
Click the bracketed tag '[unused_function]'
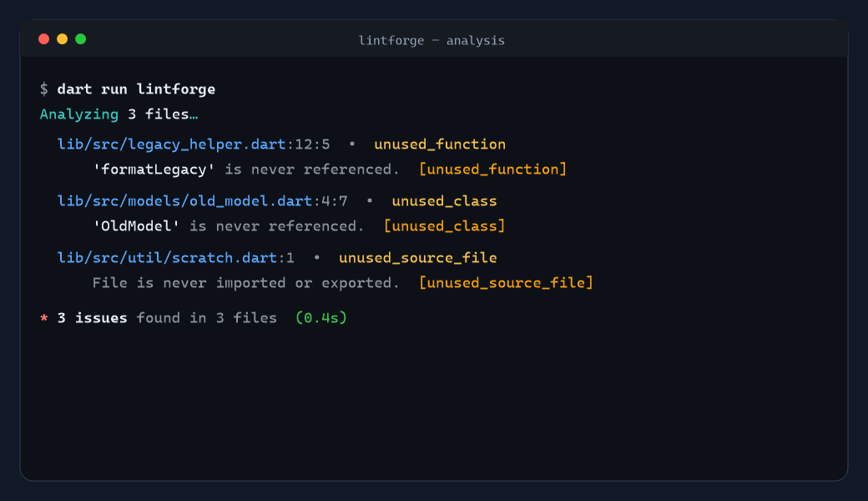click(492, 170)
